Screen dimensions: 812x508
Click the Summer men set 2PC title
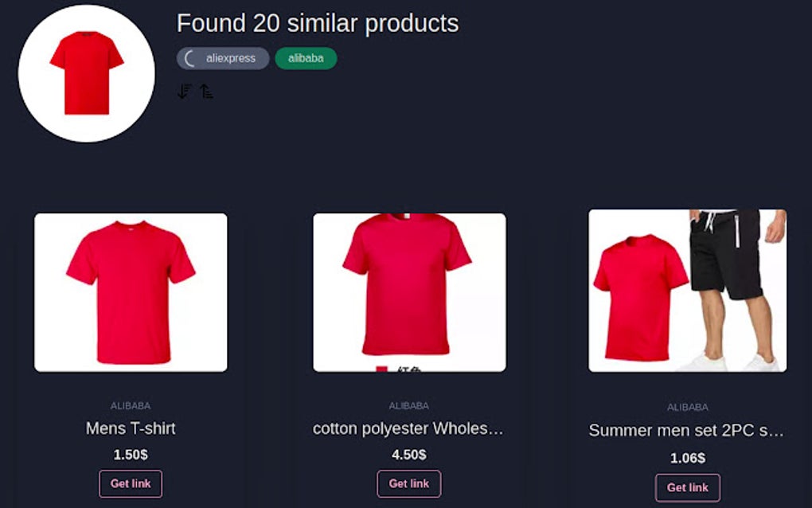click(x=687, y=431)
